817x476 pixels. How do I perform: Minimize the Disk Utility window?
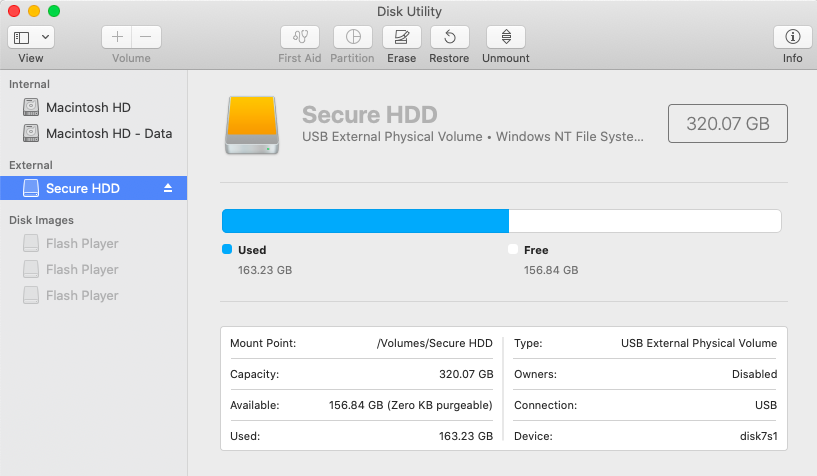tap(34, 11)
